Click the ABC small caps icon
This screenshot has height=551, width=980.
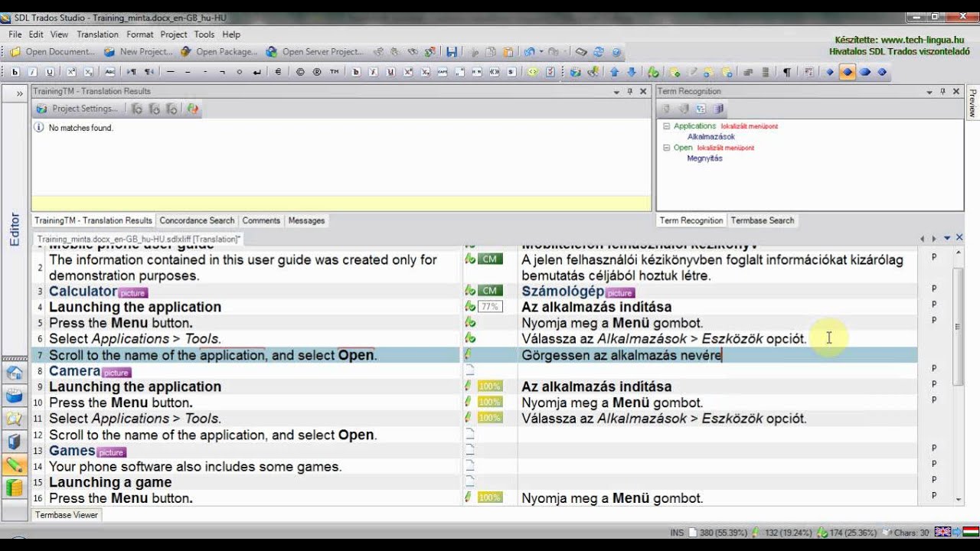coord(109,72)
